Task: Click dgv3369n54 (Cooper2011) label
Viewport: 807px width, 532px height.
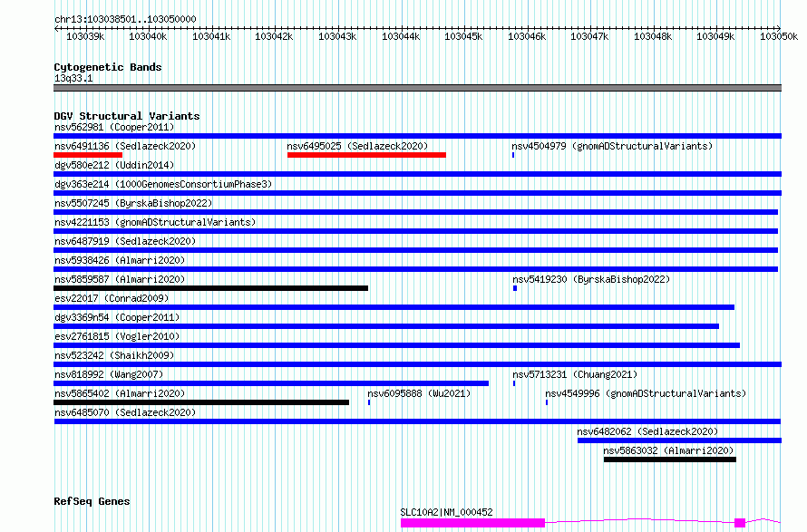Action: tap(117, 317)
